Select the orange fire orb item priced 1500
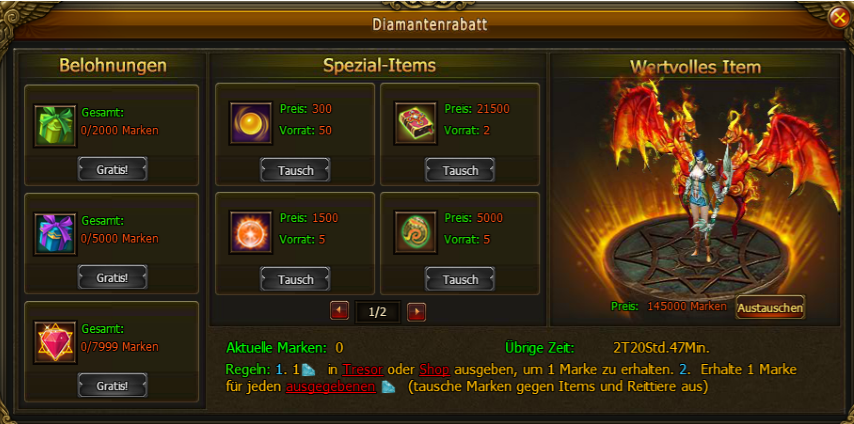 pyautogui.click(x=251, y=232)
